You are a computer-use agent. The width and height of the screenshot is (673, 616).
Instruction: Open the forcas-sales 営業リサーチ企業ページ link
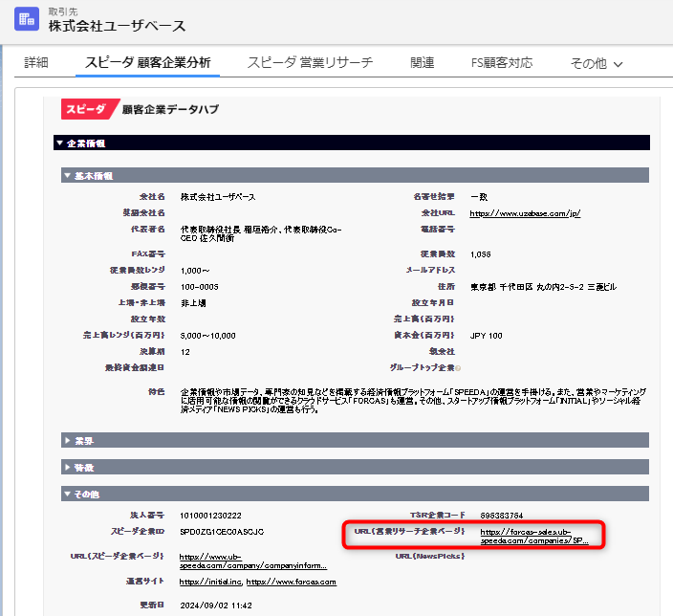[534, 536]
